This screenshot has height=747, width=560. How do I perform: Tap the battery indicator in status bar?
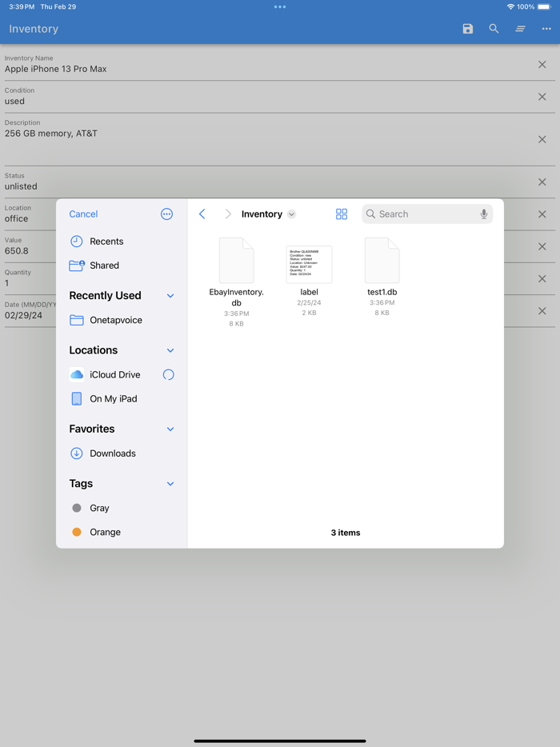[544, 6]
